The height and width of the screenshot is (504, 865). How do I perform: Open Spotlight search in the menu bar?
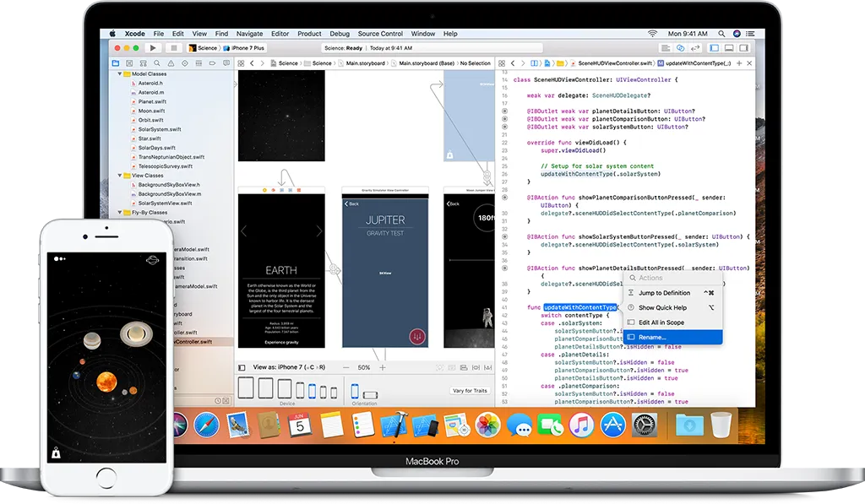click(721, 34)
